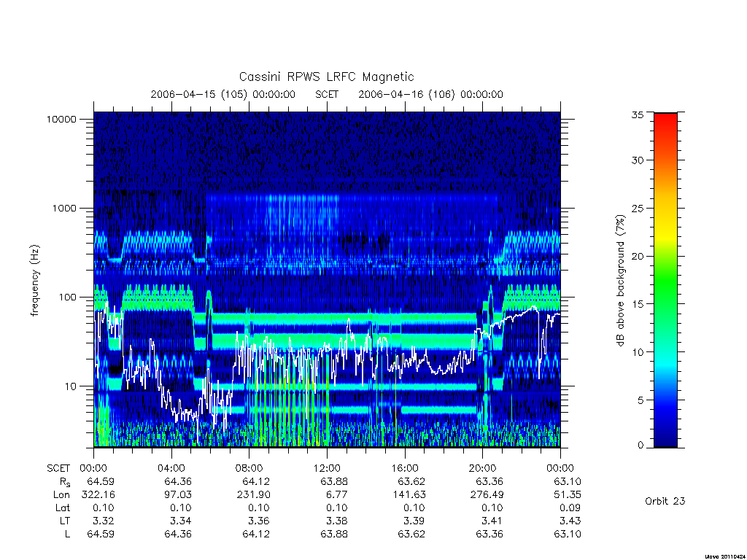Viewport: 747px width, 560px height.
Task: Click the longitude value 141.63
Action: point(409,495)
